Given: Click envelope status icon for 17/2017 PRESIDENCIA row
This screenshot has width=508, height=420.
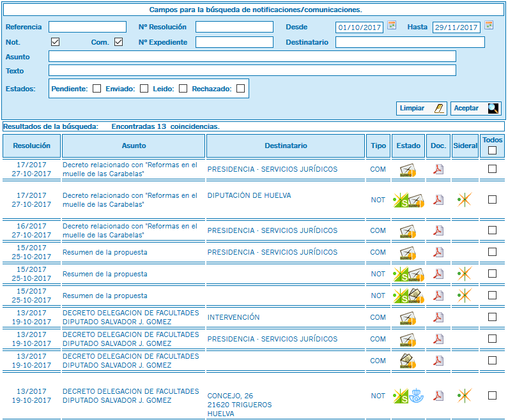Looking at the screenshot, I should click(408, 170).
